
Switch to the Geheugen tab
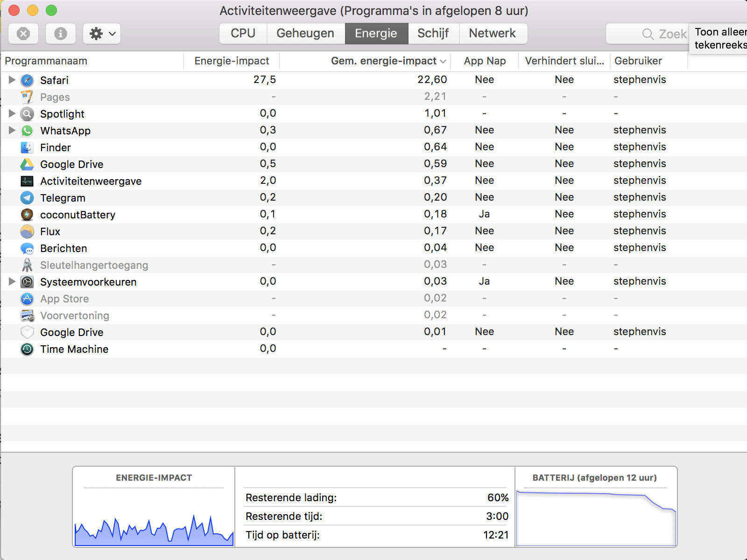306,34
